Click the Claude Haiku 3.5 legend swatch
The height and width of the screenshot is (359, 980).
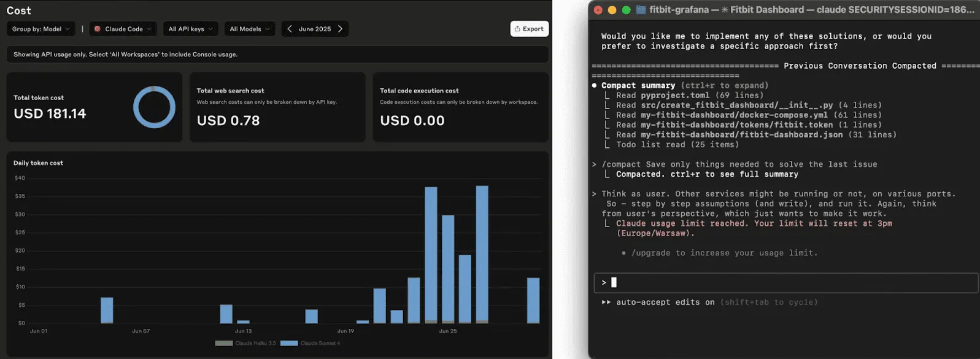coord(224,343)
